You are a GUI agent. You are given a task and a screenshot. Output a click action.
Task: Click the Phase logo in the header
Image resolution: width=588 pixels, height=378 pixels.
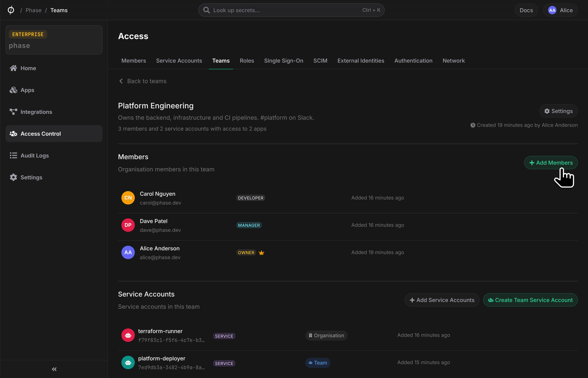pyautogui.click(x=11, y=10)
